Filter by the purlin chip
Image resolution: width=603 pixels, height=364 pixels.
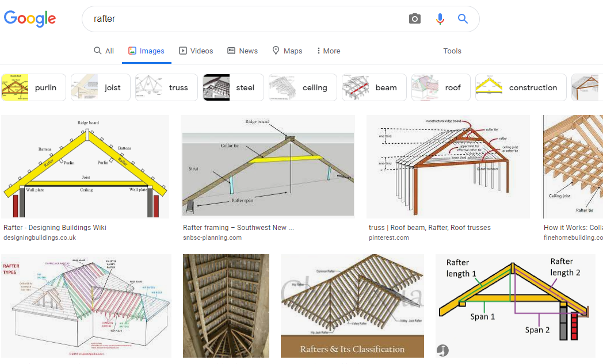point(33,87)
